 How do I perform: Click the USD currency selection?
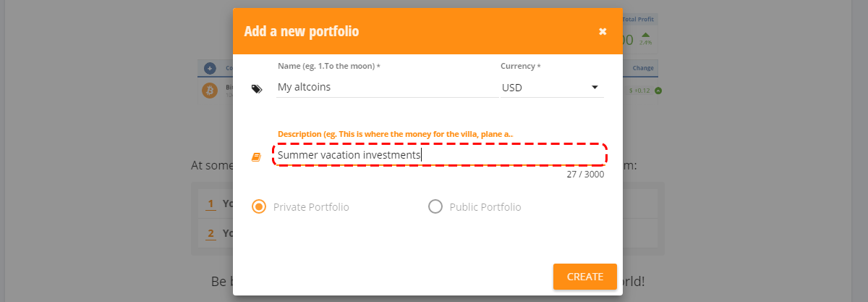tap(552, 88)
